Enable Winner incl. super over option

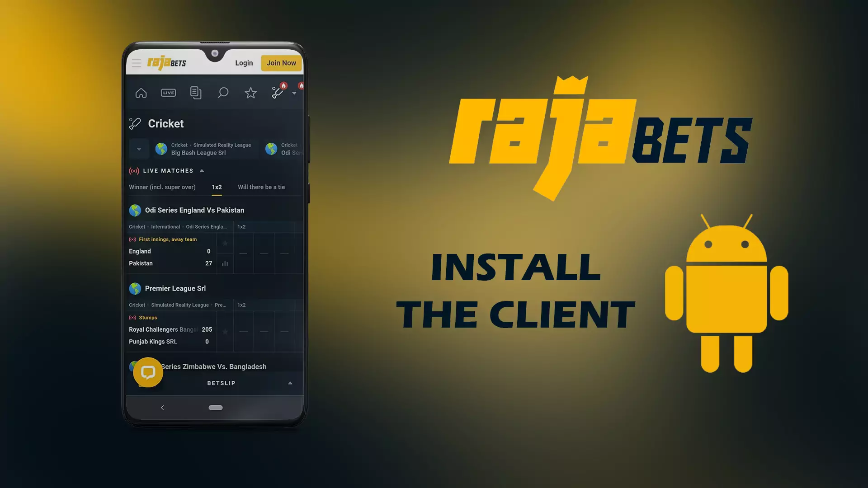[x=161, y=187]
